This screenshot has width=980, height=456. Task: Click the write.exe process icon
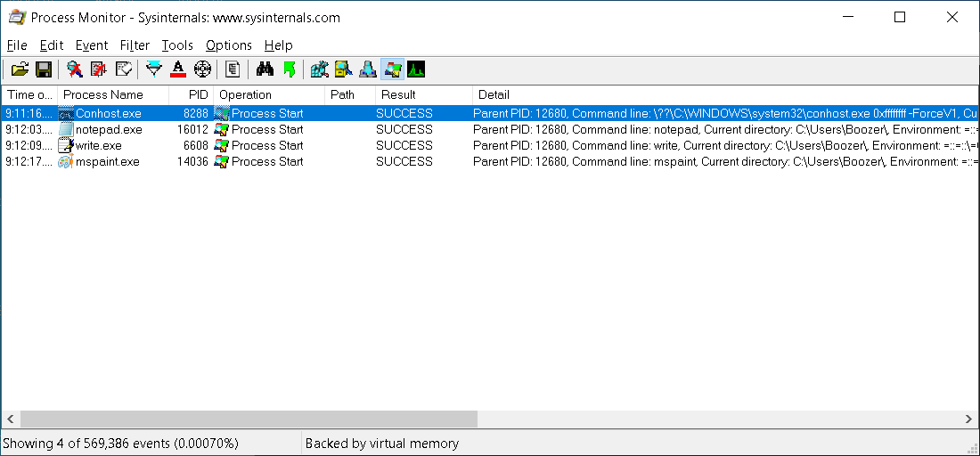pyautogui.click(x=66, y=145)
